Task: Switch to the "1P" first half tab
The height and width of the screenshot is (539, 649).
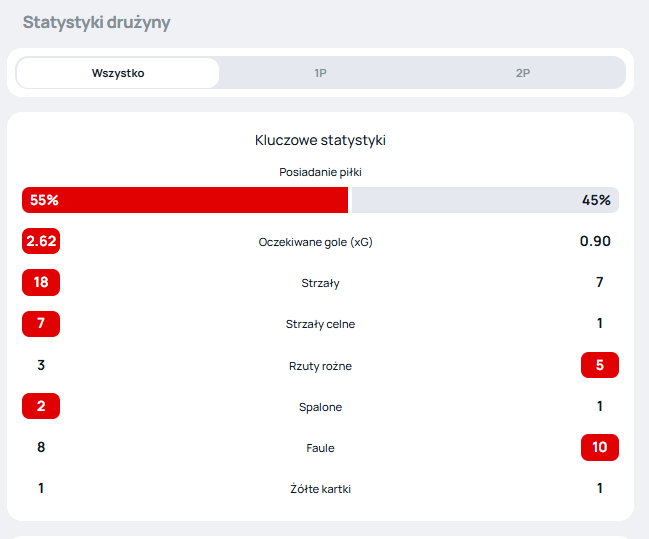Action: pos(320,73)
